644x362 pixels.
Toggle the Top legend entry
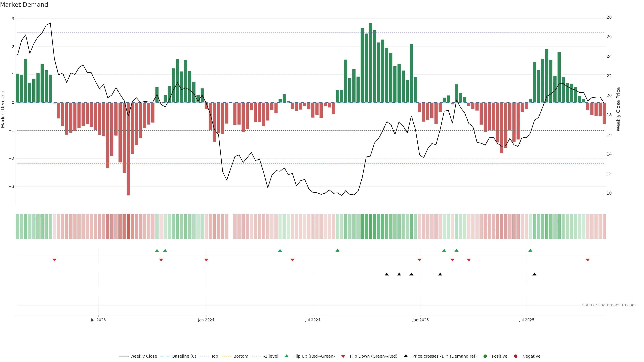pyautogui.click(x=214, y=356)
